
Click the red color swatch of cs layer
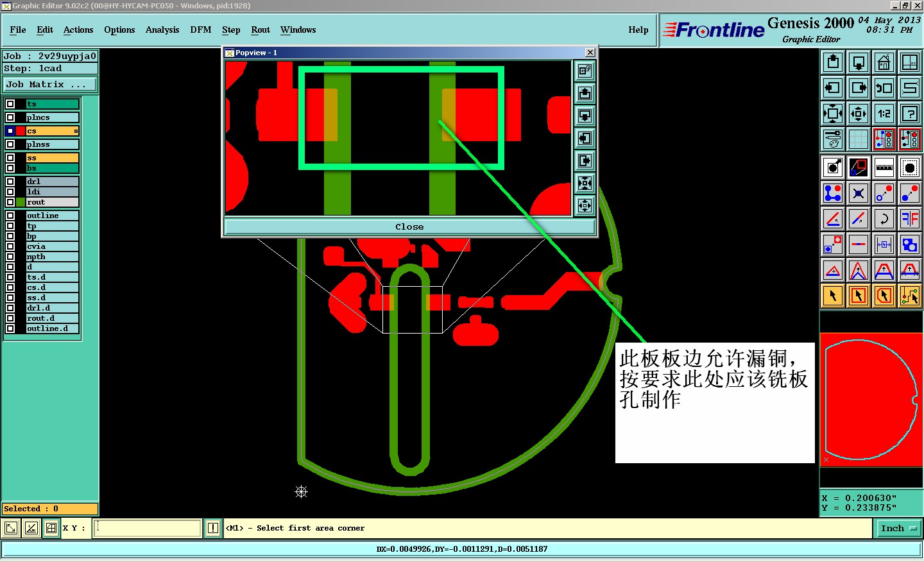[21, 131]
